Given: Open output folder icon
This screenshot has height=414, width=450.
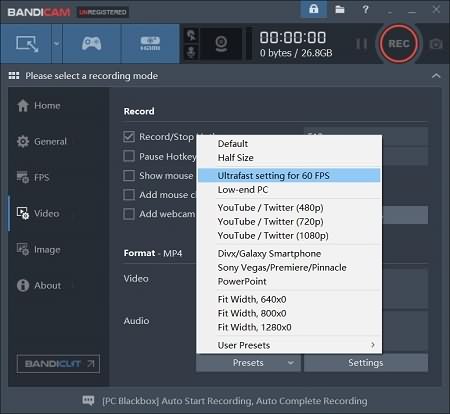Looking at the screenshot, I should point(340,9).
